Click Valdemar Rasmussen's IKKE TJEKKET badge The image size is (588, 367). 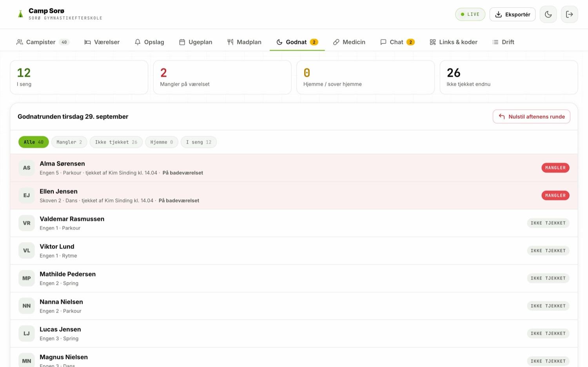coord(548,223)
